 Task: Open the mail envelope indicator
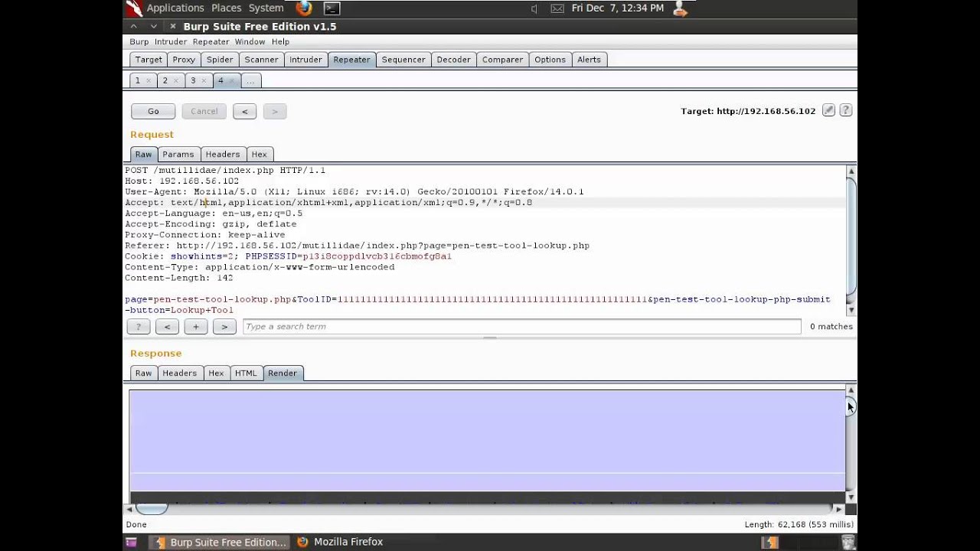click(x=557, y=8)
